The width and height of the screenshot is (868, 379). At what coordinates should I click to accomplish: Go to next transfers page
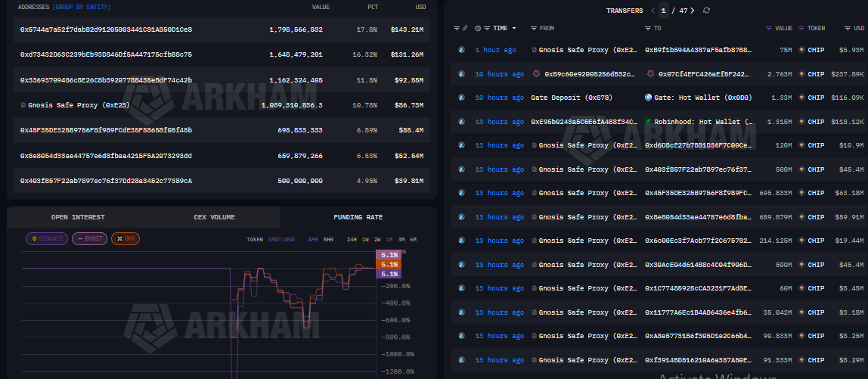694,11
